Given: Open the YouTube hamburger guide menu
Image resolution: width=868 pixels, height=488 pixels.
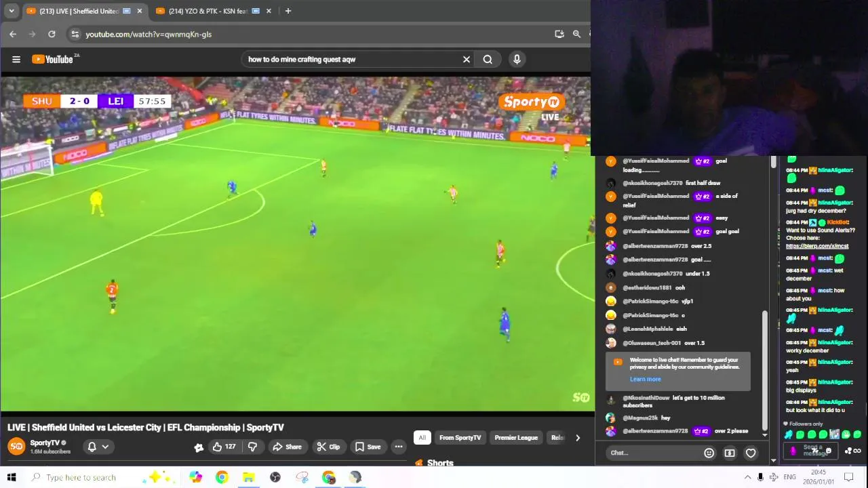Looking at the screenshot, I should 16,59.
